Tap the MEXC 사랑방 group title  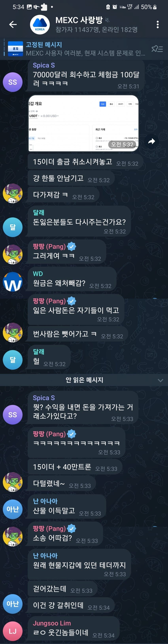coord(79,20)
